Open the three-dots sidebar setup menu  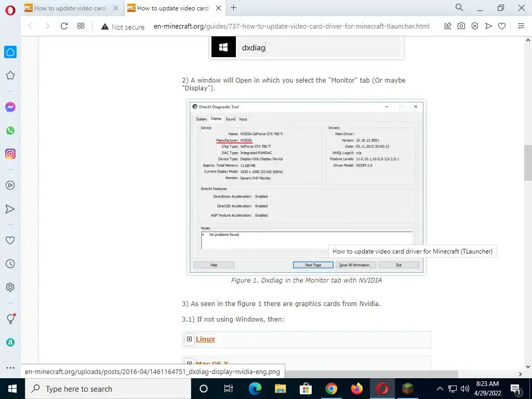(x=10, y=368)
